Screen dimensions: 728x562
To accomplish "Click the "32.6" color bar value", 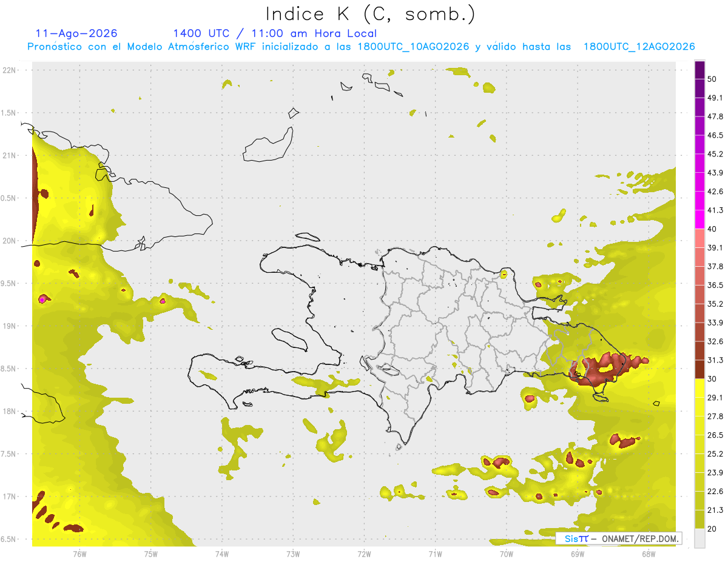I will [x=715, y=341].
